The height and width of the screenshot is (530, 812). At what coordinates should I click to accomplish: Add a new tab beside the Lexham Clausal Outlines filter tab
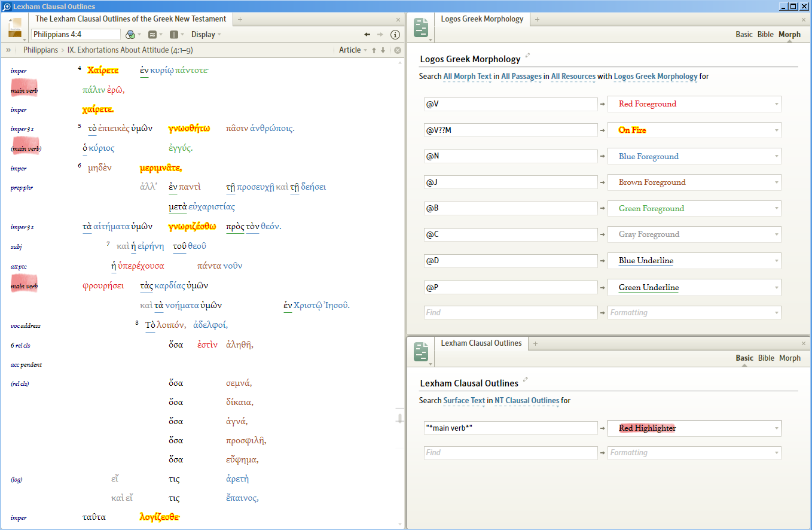click(x=535, y=343)
